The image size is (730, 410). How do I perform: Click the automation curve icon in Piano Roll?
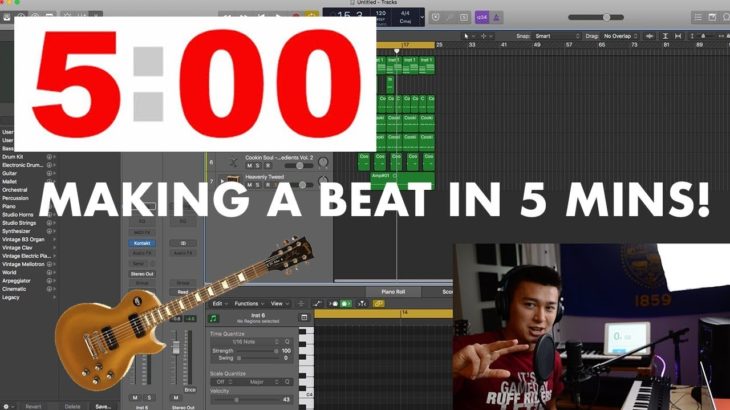pyautogui.click(x=317, y=304)
